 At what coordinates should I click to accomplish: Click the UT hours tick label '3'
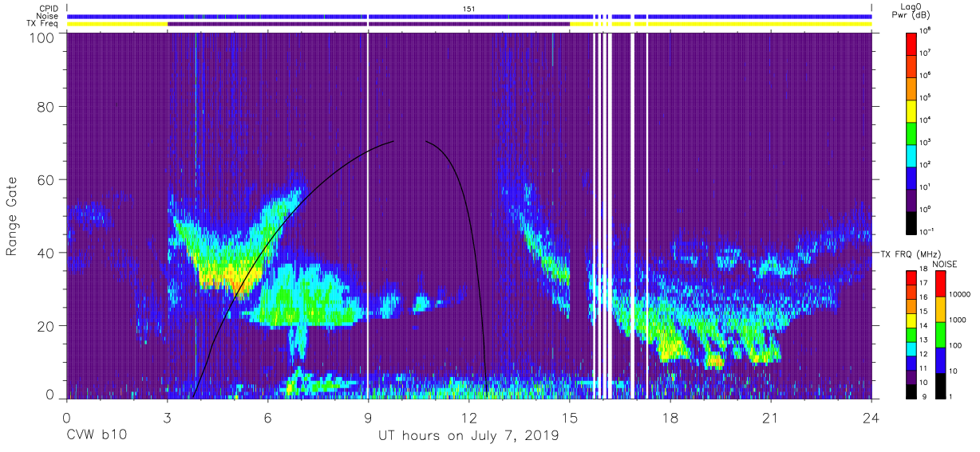coord(168,418)
